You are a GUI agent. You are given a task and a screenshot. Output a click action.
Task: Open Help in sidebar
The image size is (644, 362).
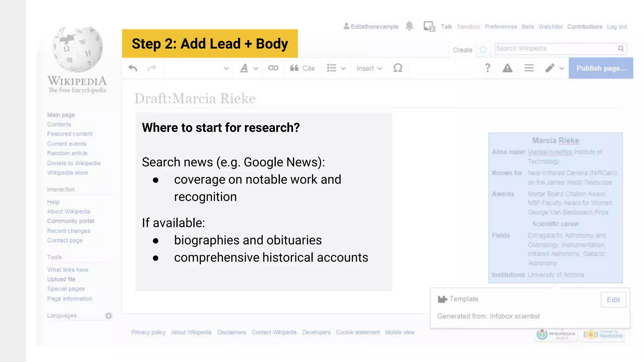[53, 202]
